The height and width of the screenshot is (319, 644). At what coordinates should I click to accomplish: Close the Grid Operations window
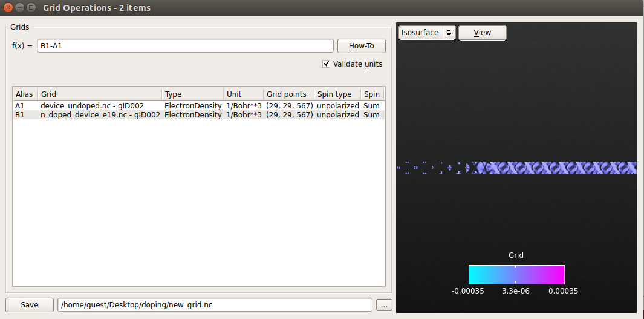[x=8, y=7]
